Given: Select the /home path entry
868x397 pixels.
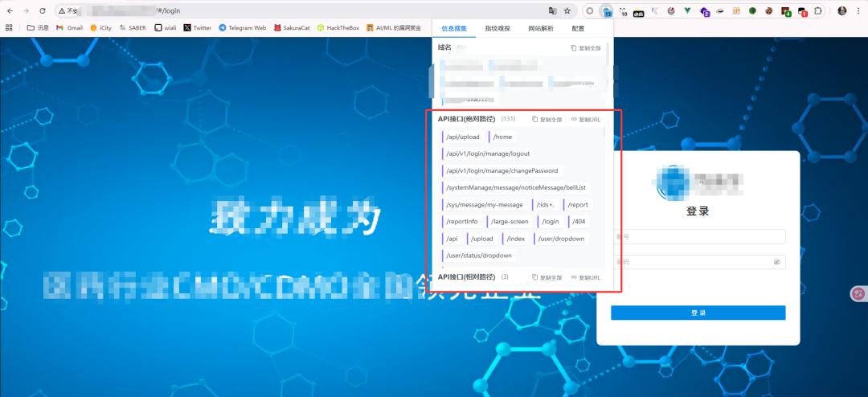Looking at the screenshot, I should click(x=502, y=137).
